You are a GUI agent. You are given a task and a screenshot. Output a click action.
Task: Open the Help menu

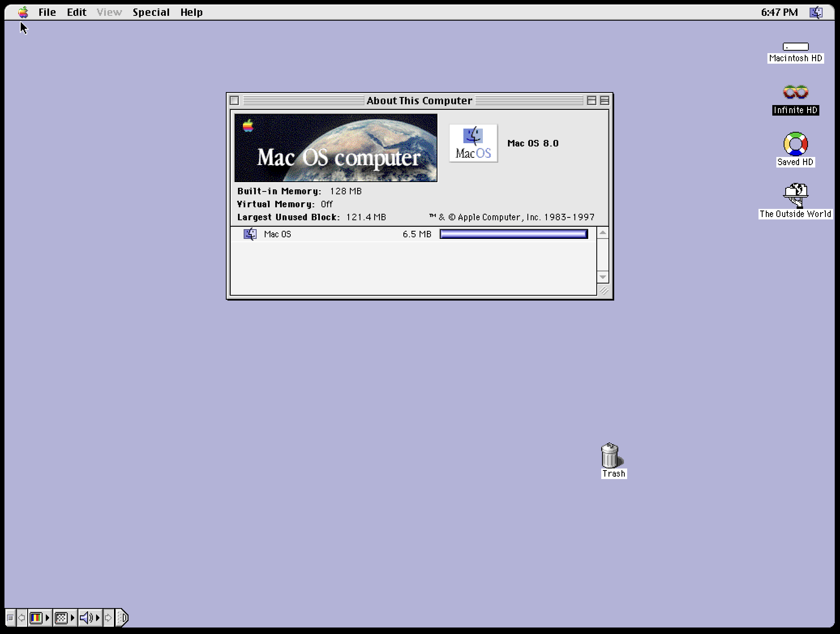pos(191,12)
